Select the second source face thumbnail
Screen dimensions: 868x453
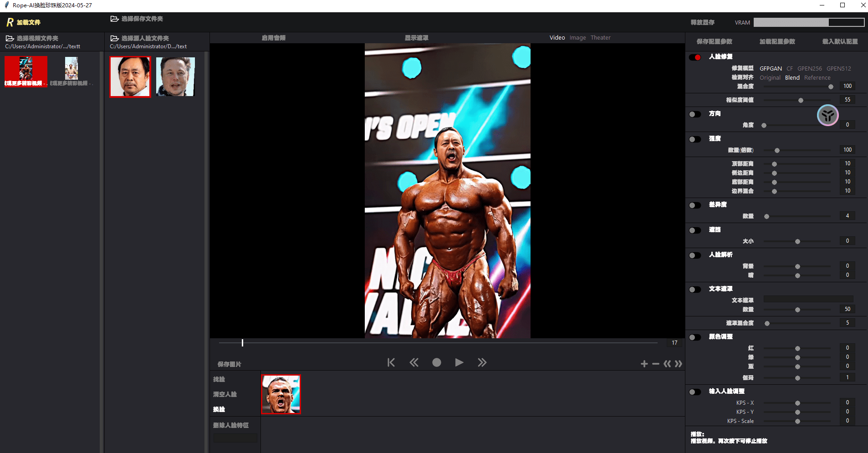point(175,76)
